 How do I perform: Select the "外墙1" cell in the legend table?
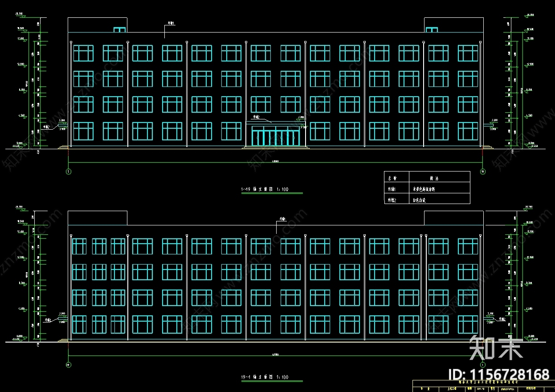pos(396,188)
